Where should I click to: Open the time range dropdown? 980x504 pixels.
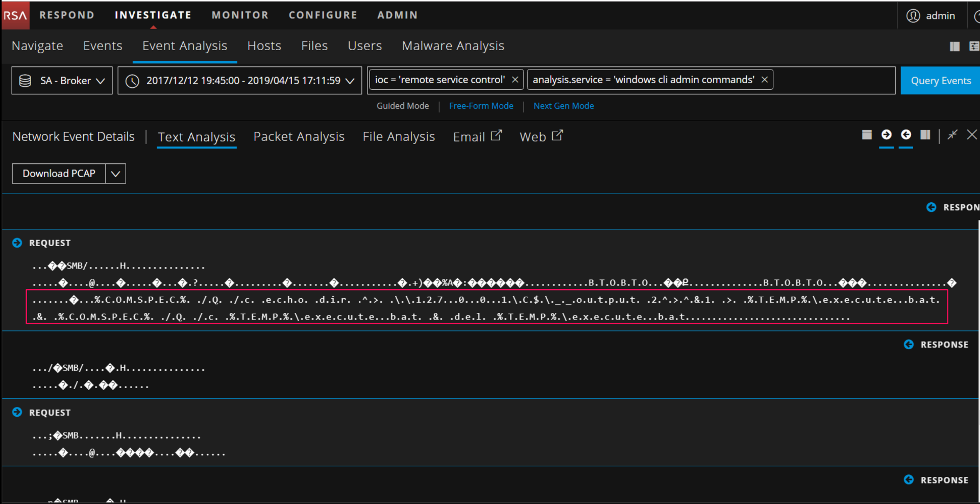tap(239, 81)
